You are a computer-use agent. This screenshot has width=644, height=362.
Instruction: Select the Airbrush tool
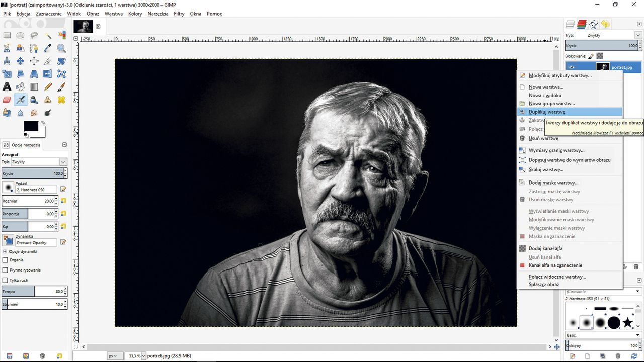tap(20, 100)
